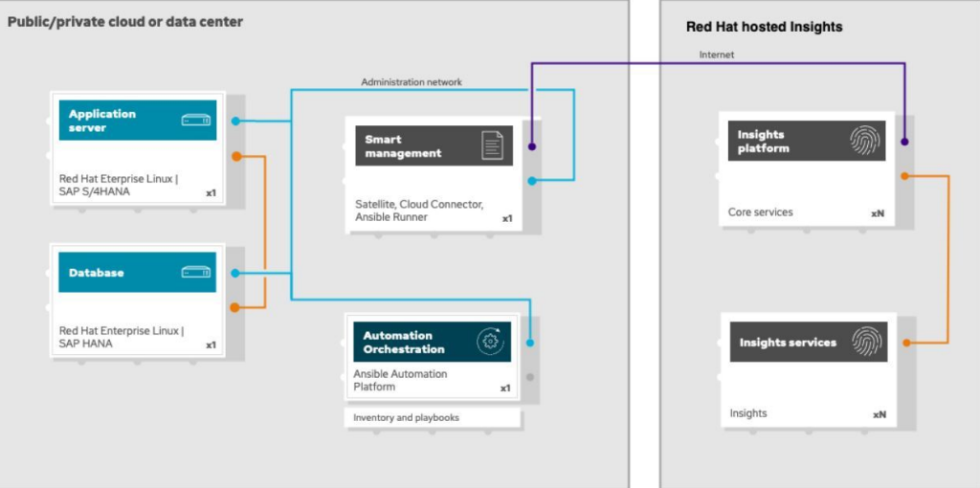
Task: Click the orange connector dot on Database node
Action: pyautogui.click(x=234, y=307)
